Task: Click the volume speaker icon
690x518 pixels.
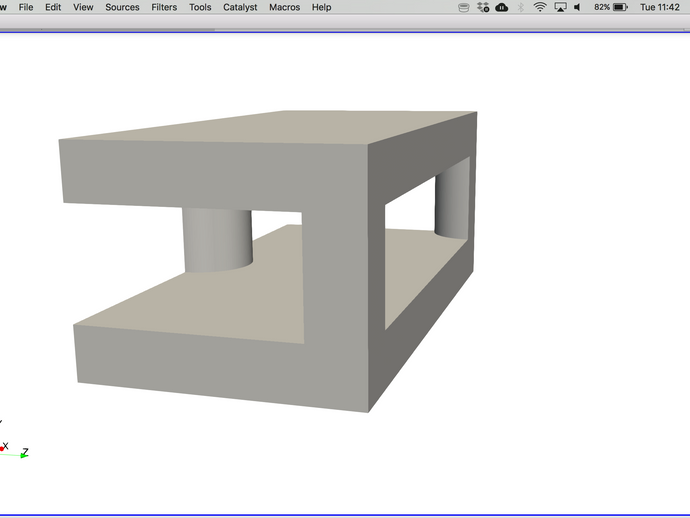Action: (x=577, y=7)
